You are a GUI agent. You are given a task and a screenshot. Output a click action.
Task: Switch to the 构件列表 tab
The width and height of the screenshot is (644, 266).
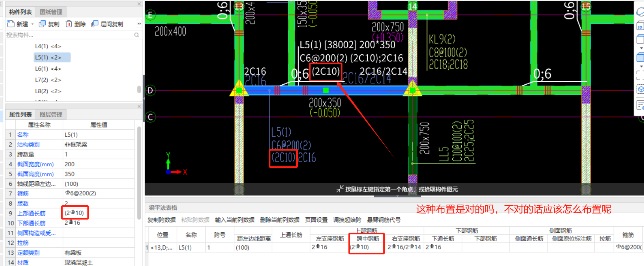(21, 12)
